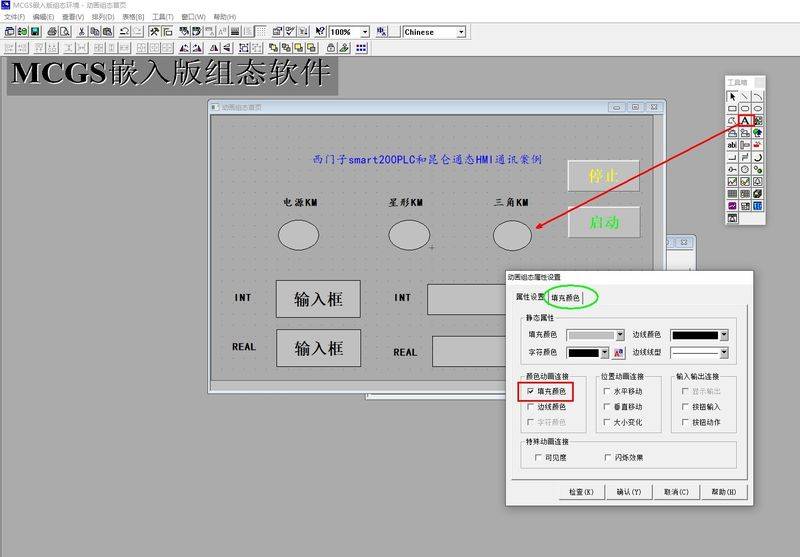Select the 'abl' input box tool
The image size is (800, 557).
pos(732,145)
